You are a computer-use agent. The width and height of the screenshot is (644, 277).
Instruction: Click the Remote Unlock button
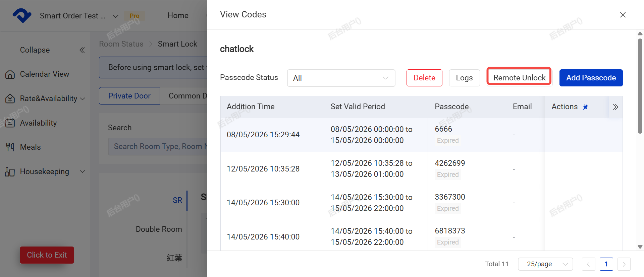[519, 78]
